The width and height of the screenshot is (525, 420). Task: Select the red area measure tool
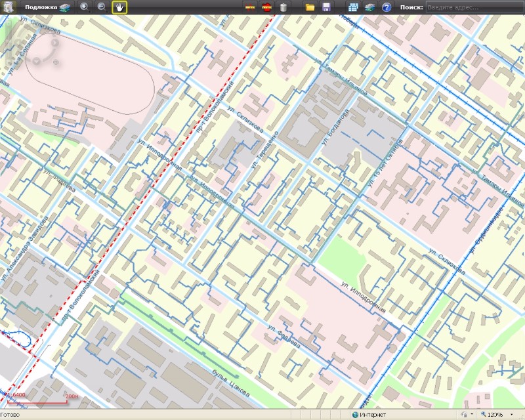click(267, 8)
